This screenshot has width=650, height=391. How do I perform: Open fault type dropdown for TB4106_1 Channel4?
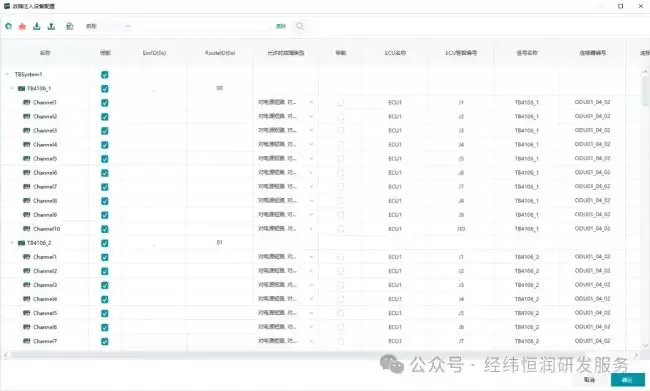(x=311, y=144)
